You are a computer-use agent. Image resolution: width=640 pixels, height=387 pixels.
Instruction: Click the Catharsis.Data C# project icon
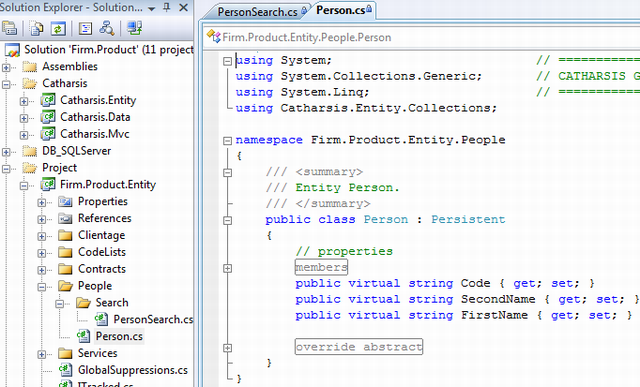click(48, 117)
